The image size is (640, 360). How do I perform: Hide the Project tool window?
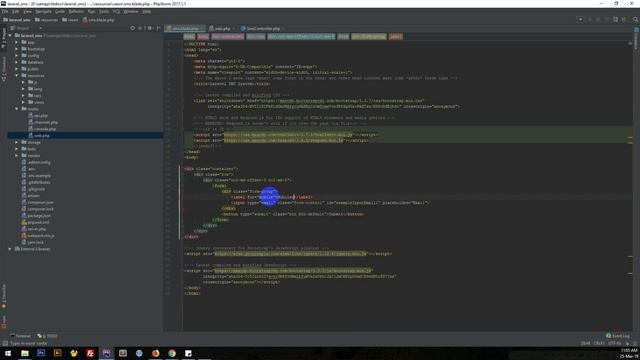pyautogui.click(x=158, y=28)
